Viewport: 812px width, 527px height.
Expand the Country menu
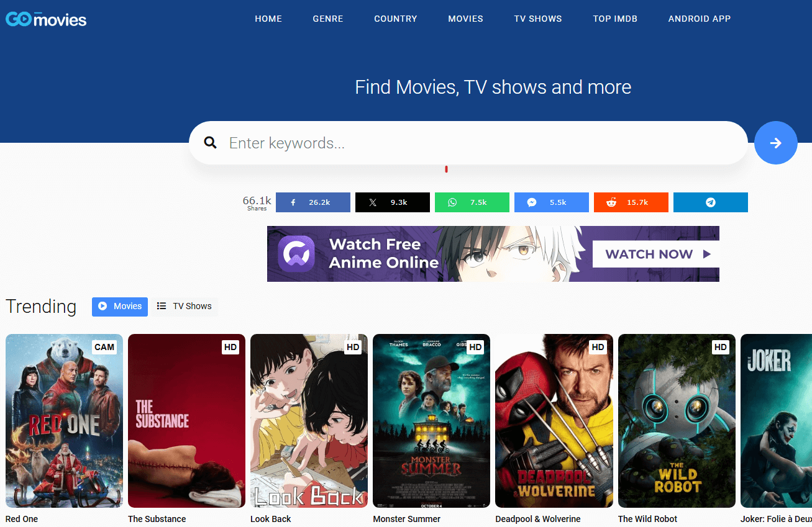[396, 19]
